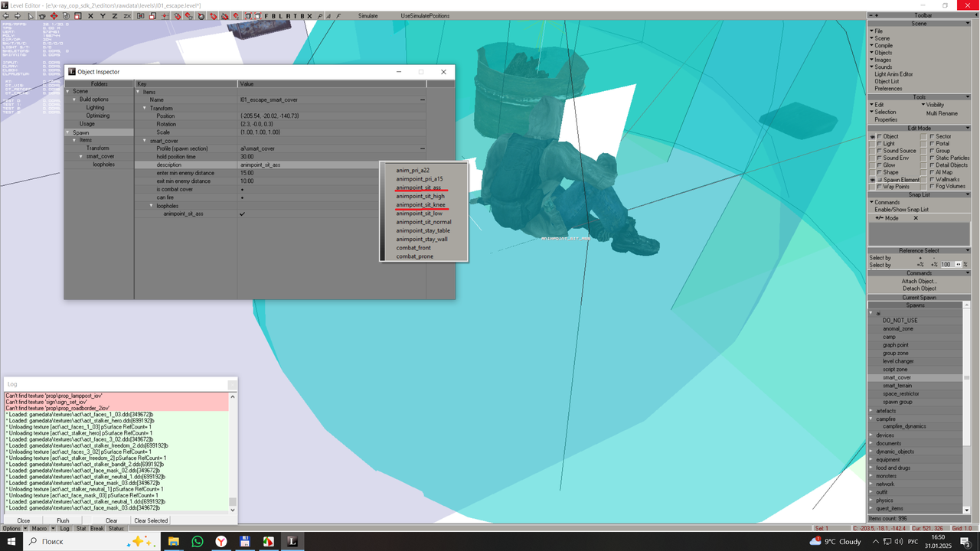This screenshot has height=551, width=980.
Task: Toggle 'can fire' value in Object Inspector
Action: pyautogui.click(x=243, y=197)
